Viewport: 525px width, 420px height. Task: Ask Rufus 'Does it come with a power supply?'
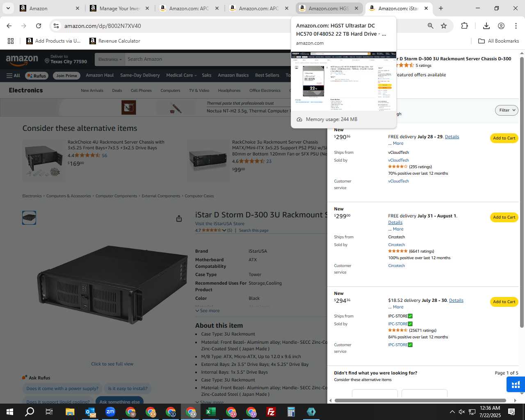click(x=62, y=388)
